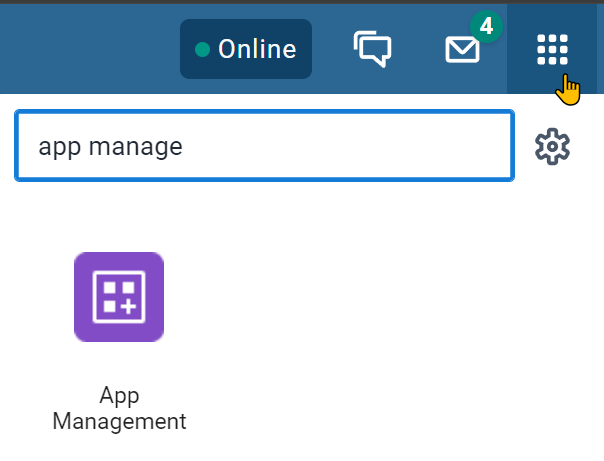Open launcher settings via gear icon
604x461 pixels.
point(552,146)
